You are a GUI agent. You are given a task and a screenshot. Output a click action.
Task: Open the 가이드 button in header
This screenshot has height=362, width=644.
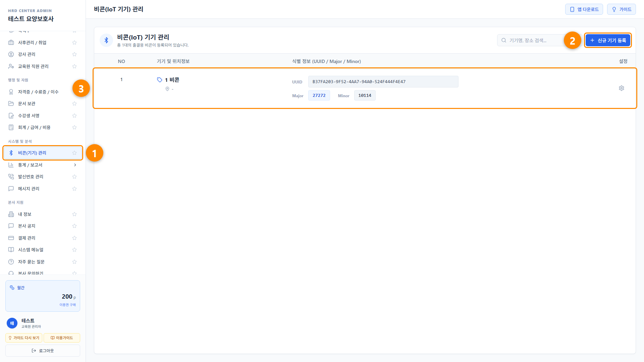point(621,9)
